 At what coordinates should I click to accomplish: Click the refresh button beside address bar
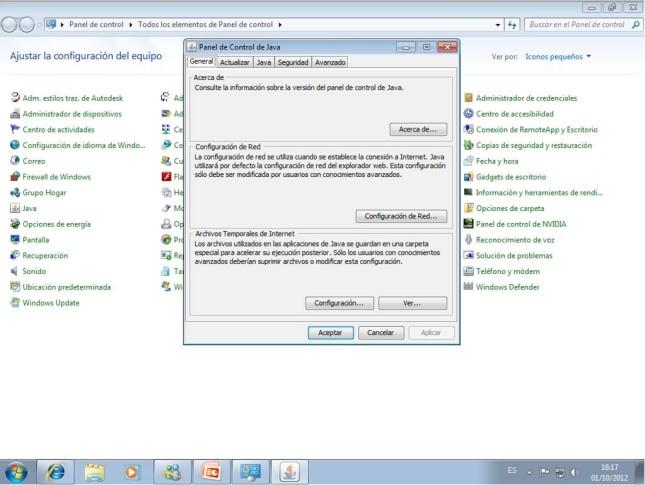pyautogui.click(x=512, y=25)
